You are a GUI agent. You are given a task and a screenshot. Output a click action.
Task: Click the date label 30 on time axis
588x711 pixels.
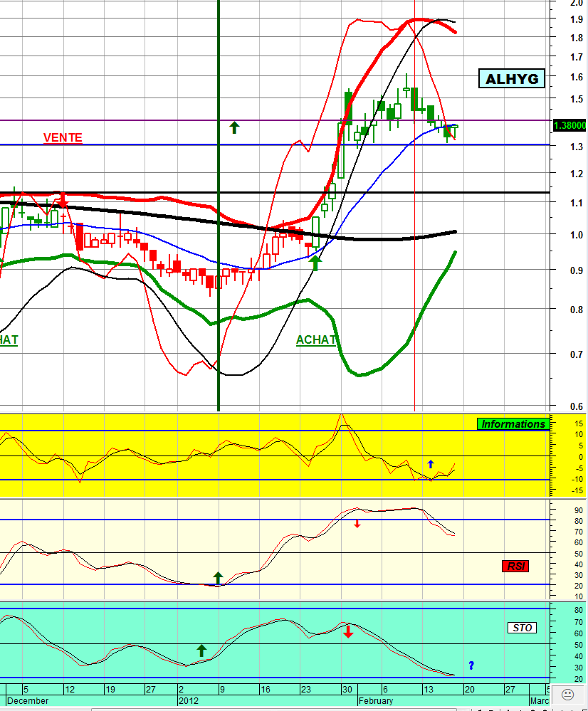347,689
